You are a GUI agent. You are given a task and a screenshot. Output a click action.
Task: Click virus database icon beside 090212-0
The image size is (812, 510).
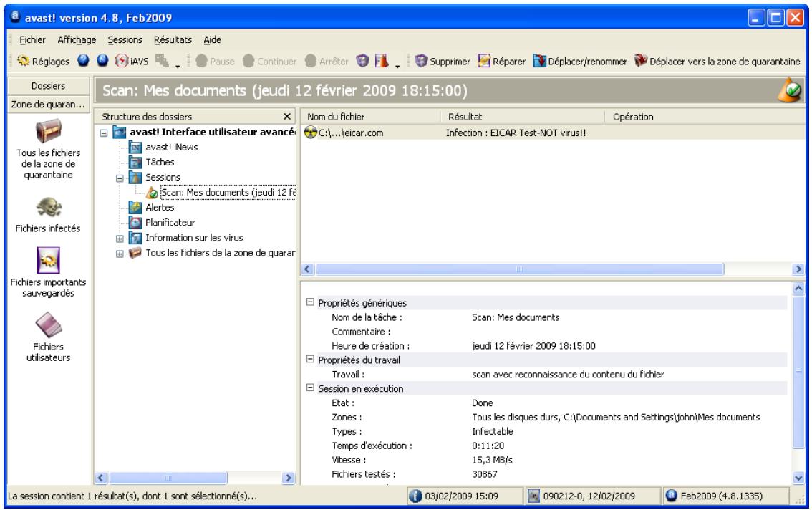click(534, 496)
